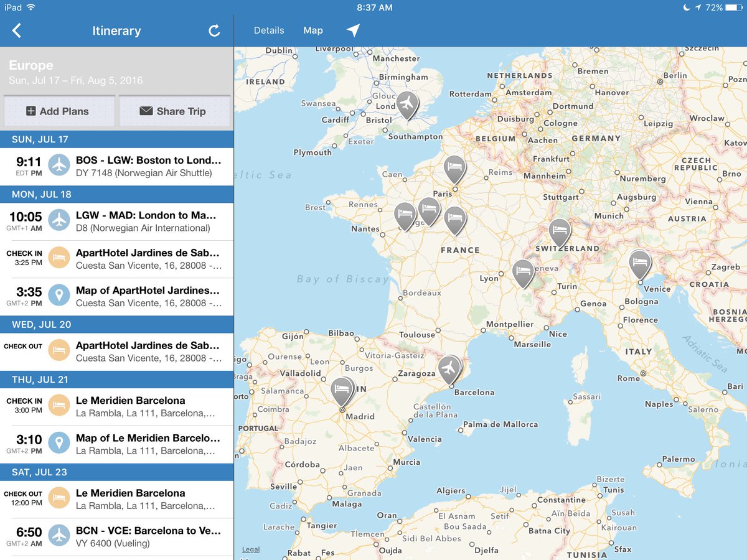The height and width of the screenshot is (560, 747).
Task: Select the SAT, JUL 23 date header
Action: 116,472
